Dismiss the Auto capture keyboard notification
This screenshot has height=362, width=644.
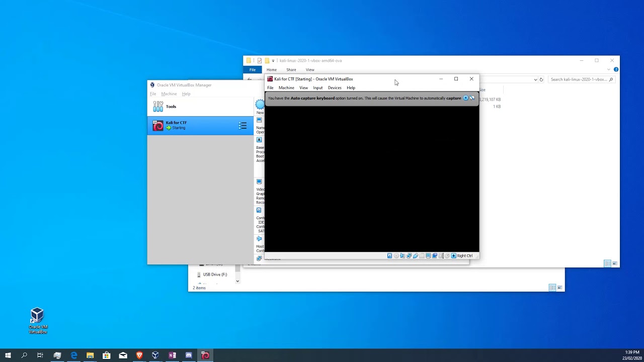(465, 98)
